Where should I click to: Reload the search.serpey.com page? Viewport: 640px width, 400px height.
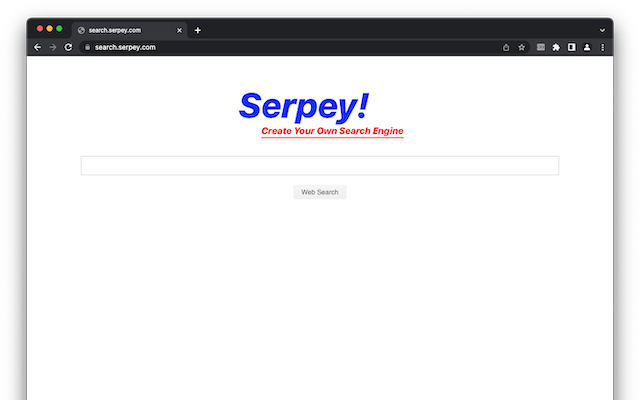68,47
